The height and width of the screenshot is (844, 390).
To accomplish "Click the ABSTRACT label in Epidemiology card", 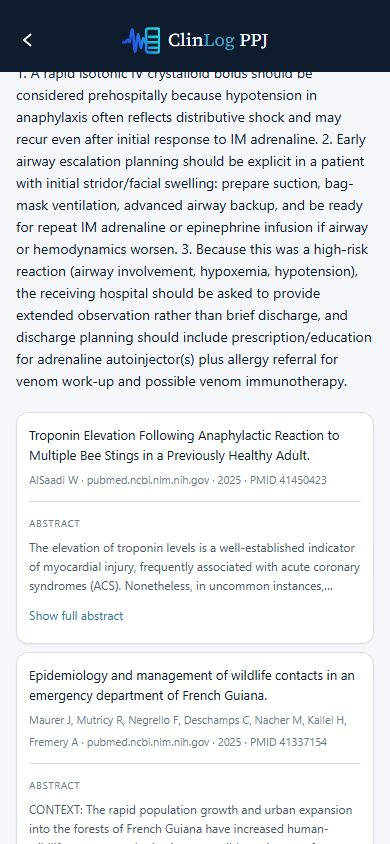I will click(x=54, y=785).
